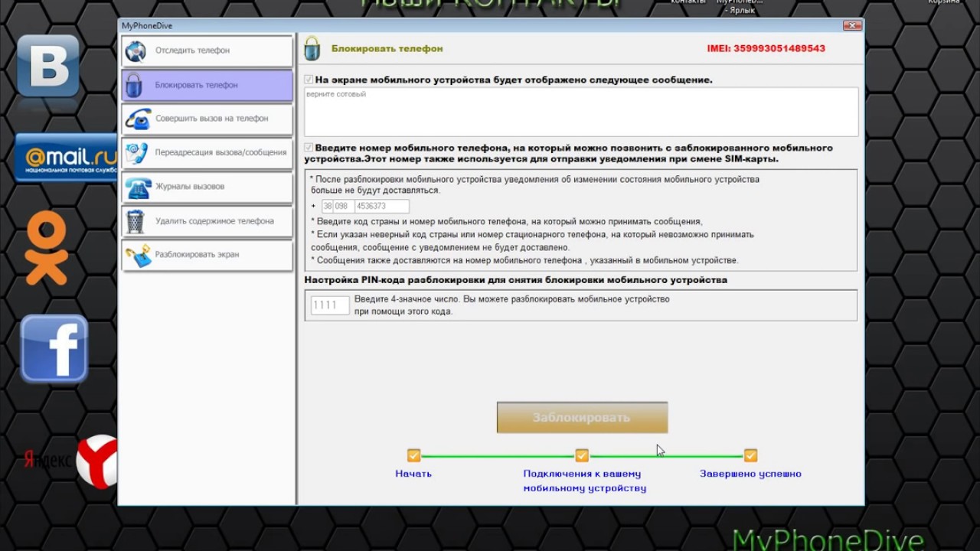The image size is (980, 551).
Task: Toggle checkbox for displayed message on device
Action: pos(309,80)
